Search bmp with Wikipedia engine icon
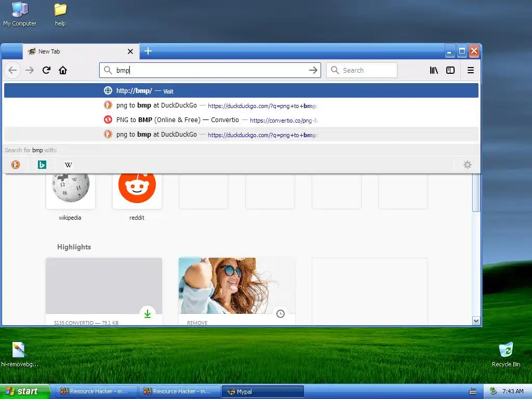Image resolution: width=532 pixels, height=399 pixels. (69, 165)
